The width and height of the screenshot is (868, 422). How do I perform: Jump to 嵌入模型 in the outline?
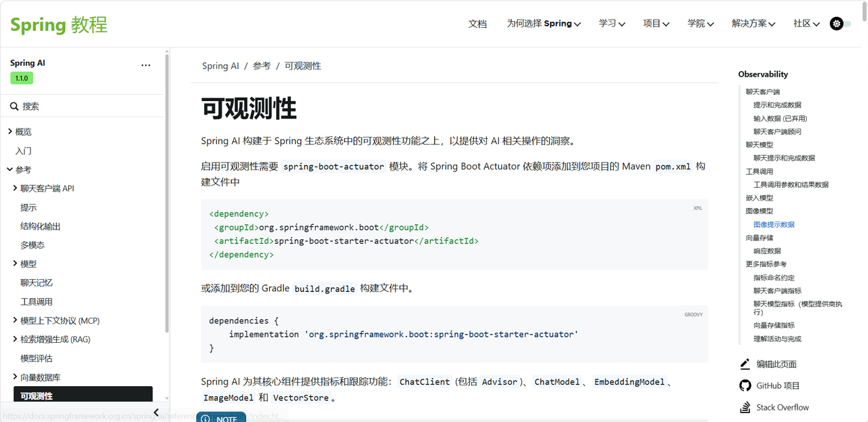click(759, 198)
